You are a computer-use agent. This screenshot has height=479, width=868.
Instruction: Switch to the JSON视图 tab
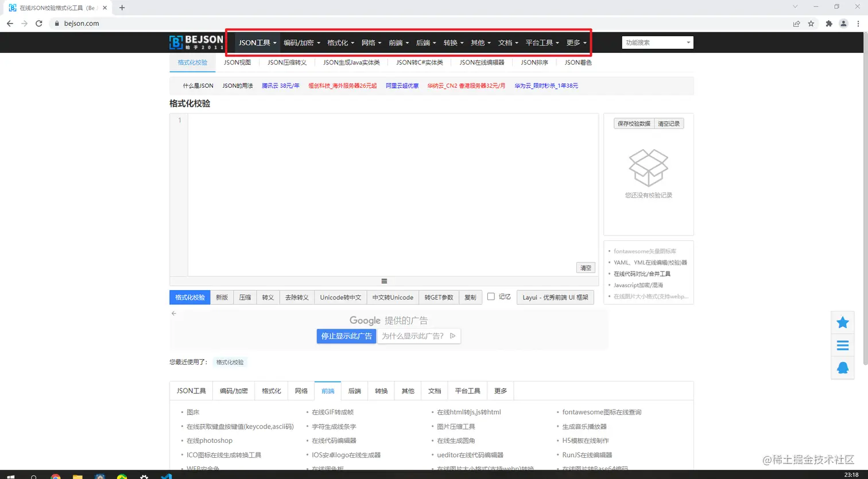(237, 63)
